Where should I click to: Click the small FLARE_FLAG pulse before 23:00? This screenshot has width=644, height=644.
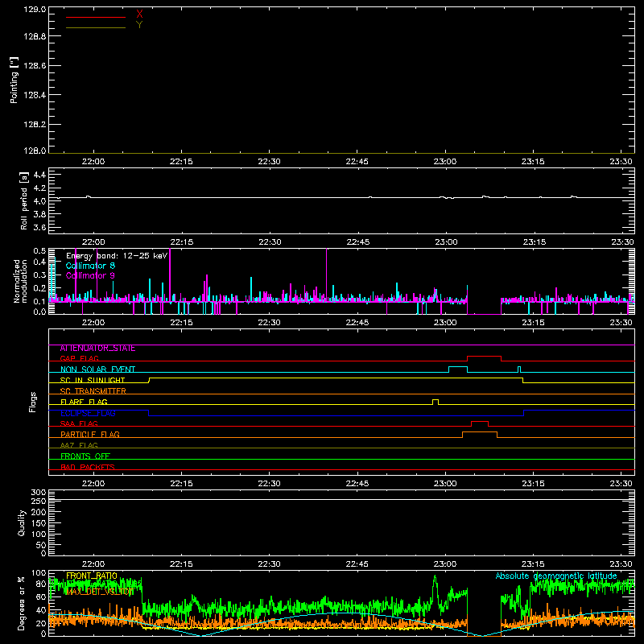coord(436,400)
